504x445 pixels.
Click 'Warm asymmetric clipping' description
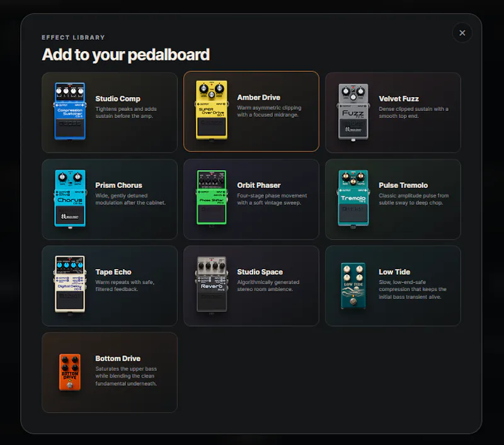269,111
